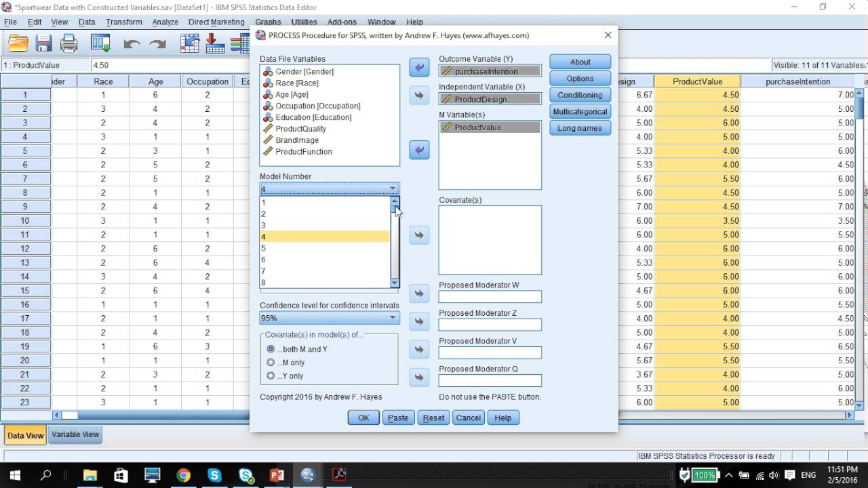Viewport: 868px width, 488px height.
Task: Open the File menu
Action: click(x=10, y=22)
